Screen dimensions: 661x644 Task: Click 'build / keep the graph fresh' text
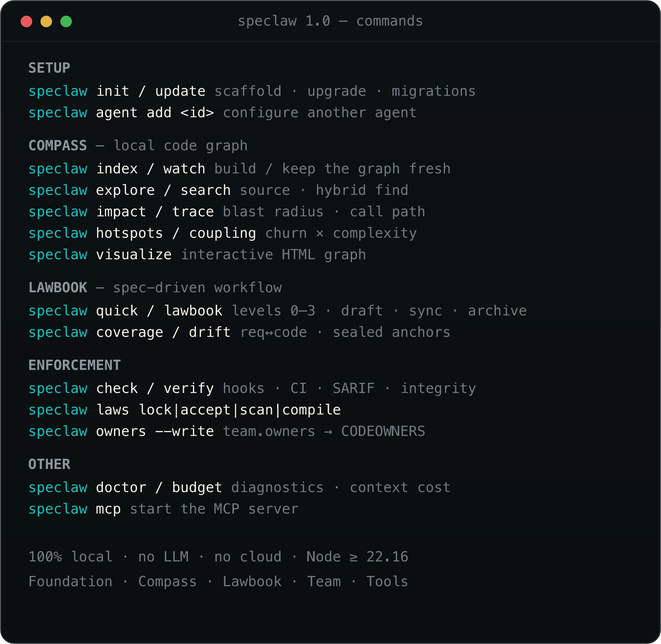coord(333,169)
